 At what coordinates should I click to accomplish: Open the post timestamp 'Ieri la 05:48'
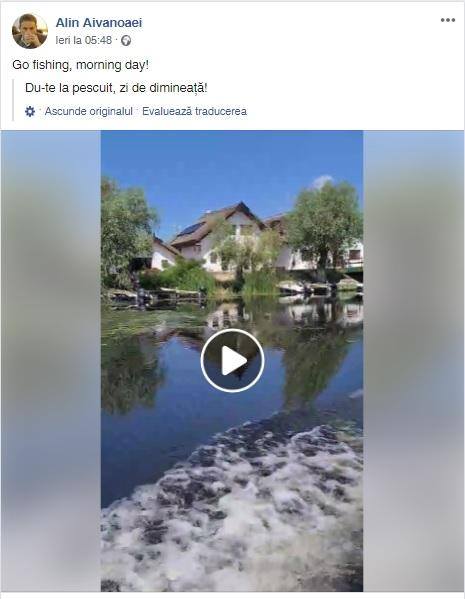click(x=84, y=40)
